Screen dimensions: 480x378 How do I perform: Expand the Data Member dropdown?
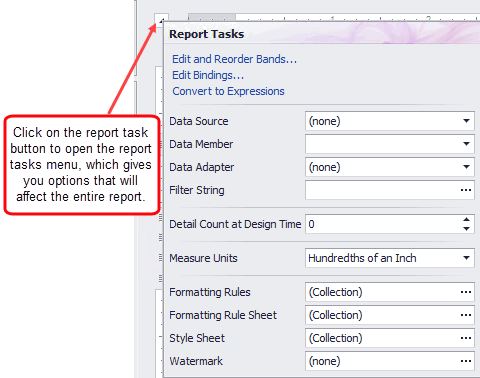466,144
